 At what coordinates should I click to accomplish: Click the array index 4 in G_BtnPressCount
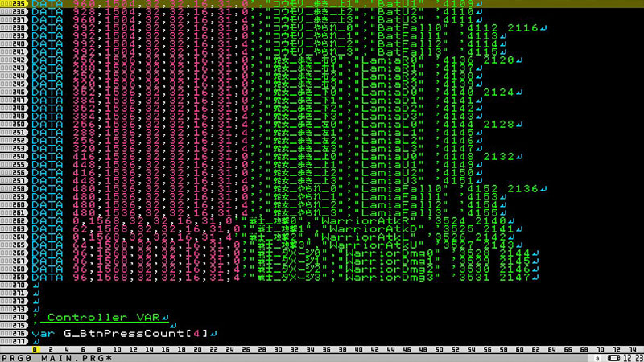(197, 333)
